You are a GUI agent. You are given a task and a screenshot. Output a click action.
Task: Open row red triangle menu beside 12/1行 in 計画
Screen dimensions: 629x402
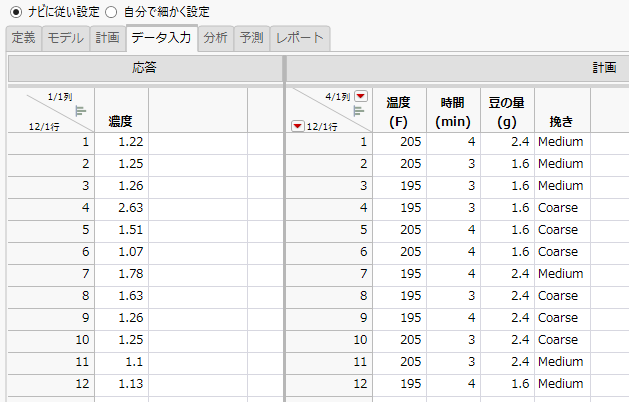(x=297, y=126)
